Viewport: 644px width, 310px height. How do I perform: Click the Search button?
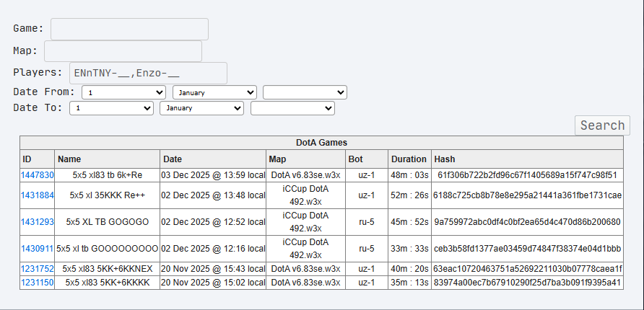coord(602,125)
